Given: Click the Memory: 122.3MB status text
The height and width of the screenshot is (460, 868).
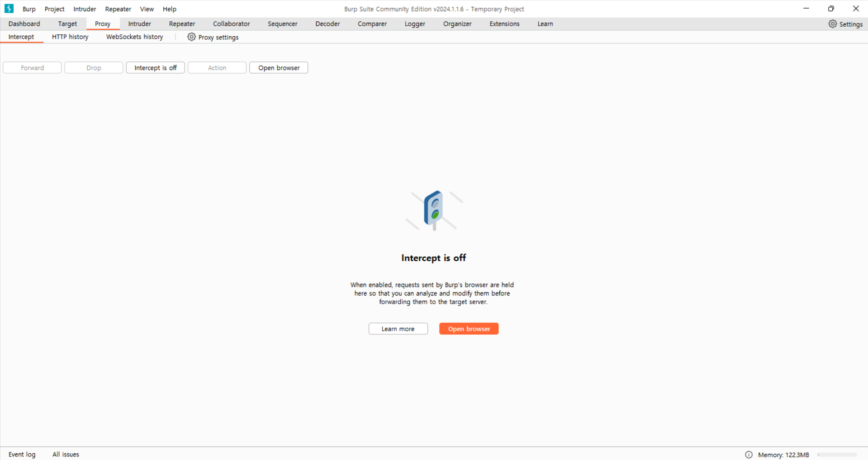Looking at the screenshot, I should click(x=783, y=455).
